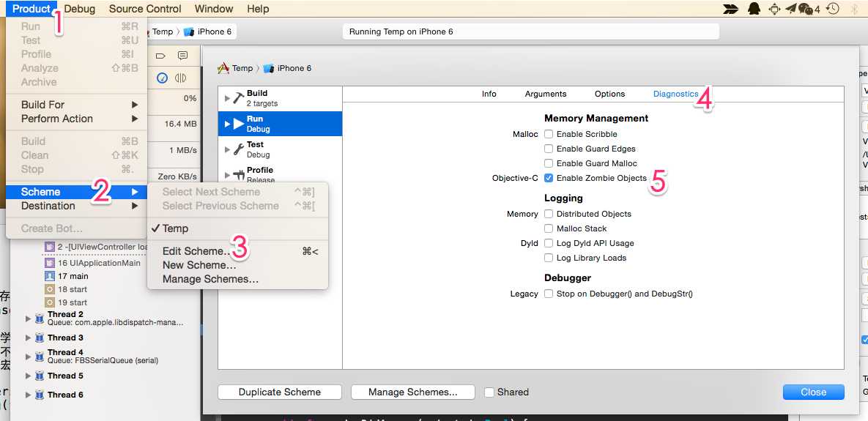868x421 pixels.
Task: Expand the Test Debug disclosure triangle
Action: 227,149
